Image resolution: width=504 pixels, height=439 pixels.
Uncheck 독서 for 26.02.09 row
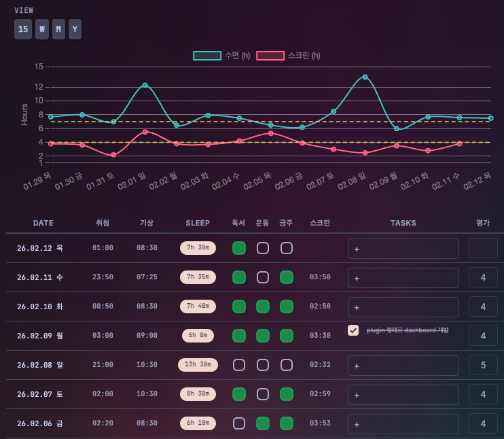click(239, 336)
